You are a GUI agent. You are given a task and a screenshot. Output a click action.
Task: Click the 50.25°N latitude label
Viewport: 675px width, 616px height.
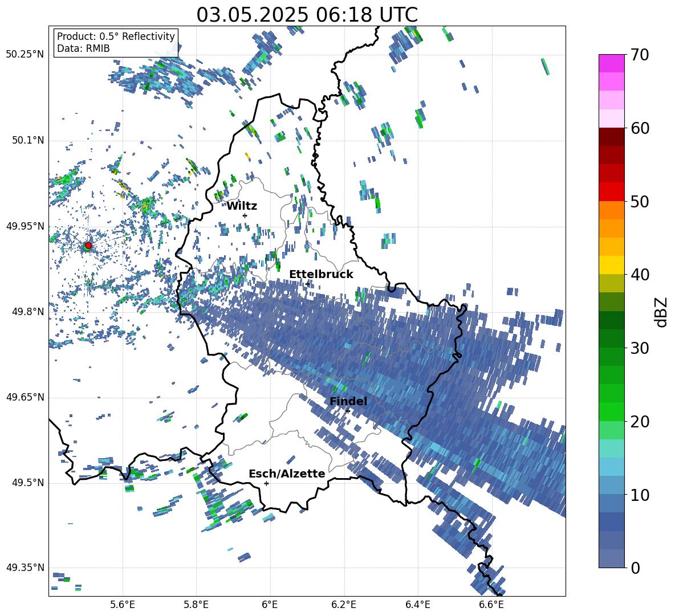point(25,55)
